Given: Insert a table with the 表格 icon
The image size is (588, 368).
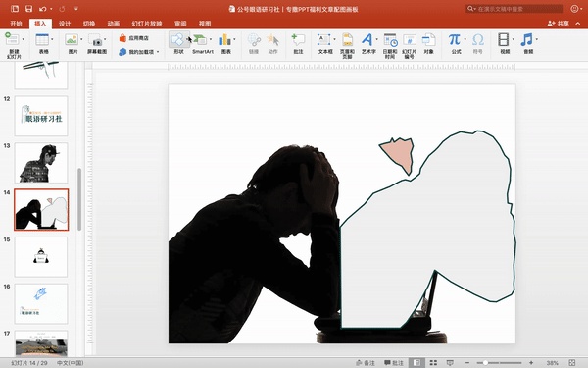Looking at the screenshot, I should 42,39.
